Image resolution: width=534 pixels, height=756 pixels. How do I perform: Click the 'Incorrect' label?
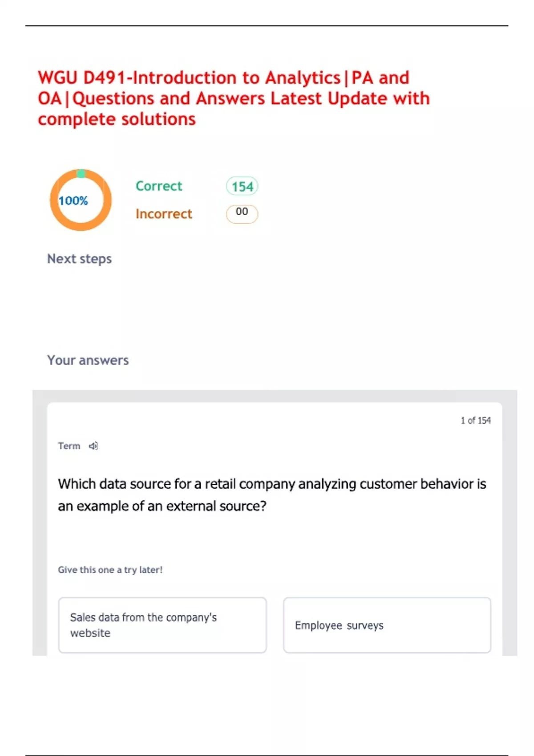point(164,214)
